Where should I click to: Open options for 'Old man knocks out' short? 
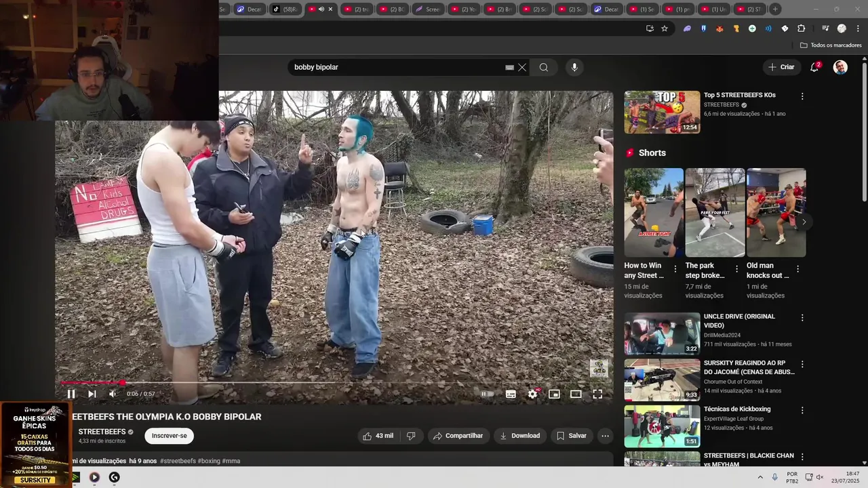pos(797,269)
